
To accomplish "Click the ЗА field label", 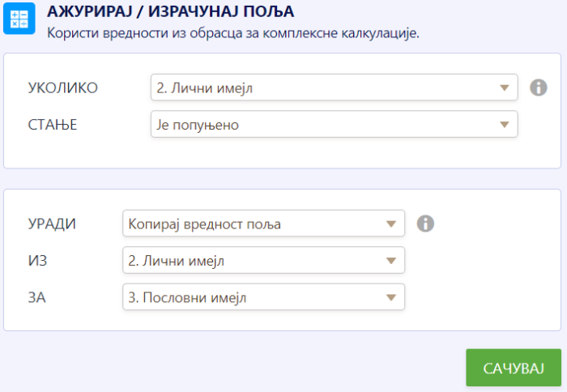I will coord(36,297).
